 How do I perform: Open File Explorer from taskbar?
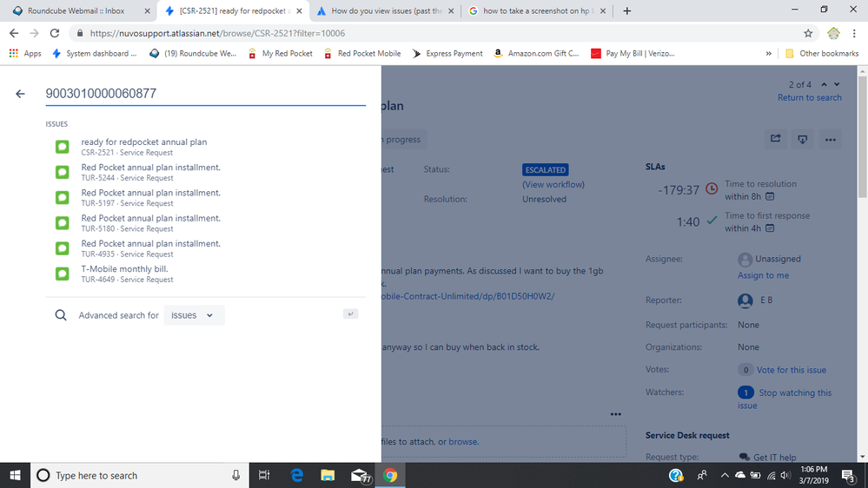pyautogui.click(x=328, y=475)
